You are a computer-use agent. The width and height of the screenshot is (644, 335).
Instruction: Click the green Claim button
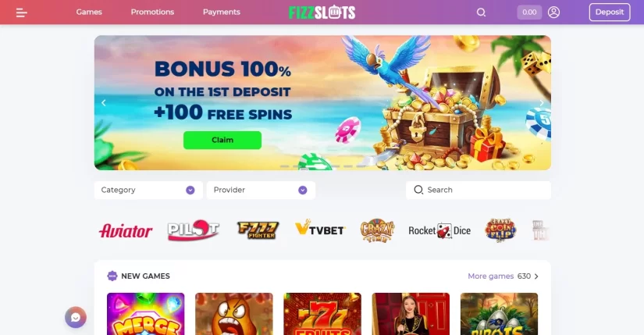pos(222,140)
